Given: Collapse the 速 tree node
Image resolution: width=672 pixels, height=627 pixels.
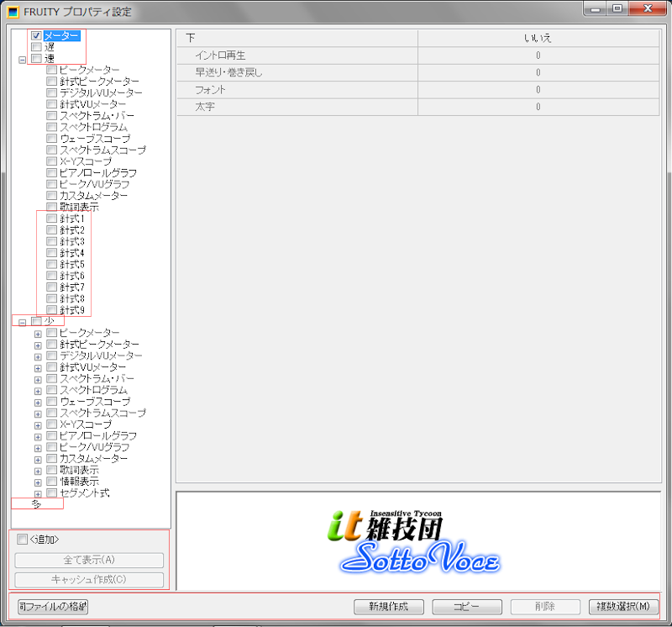Looking at the screenshot, I should point(22,60).
